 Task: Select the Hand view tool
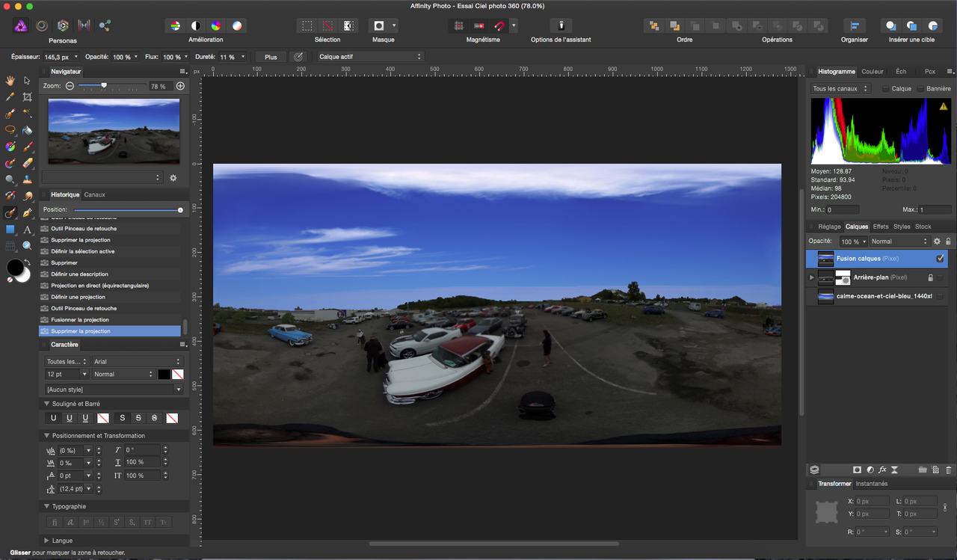tap(10, 81)
